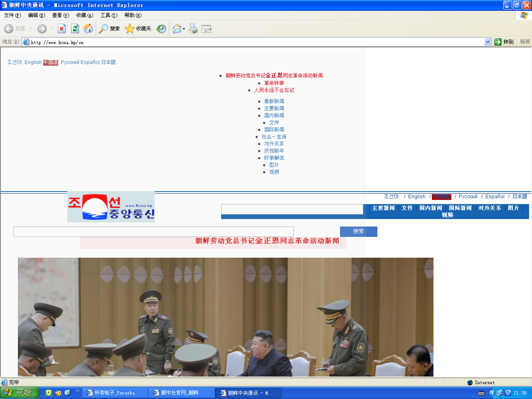Go to the Home page icon
Viewport: 532px width, 399px height.
[x=88, y=29]
